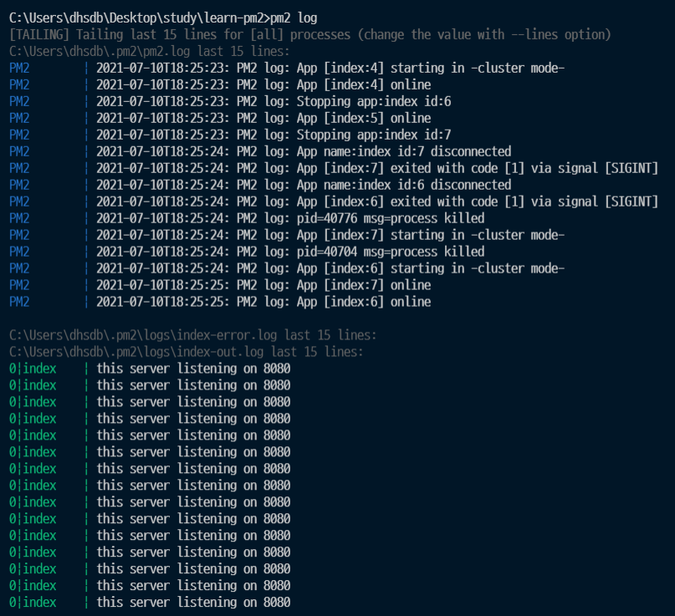Select the index-error.log file path
The image size is (675, 616).
point(193,335)
